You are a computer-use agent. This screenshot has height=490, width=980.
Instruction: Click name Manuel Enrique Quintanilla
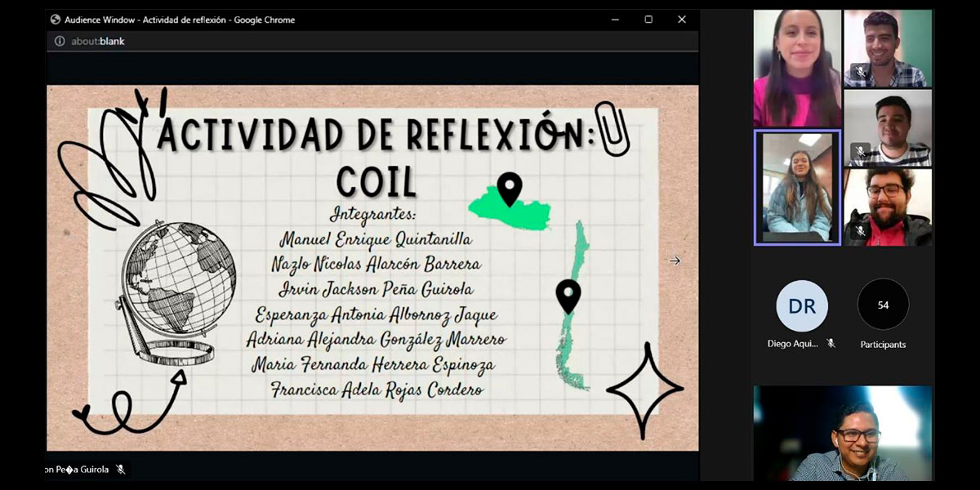click(x=376, y=239)
